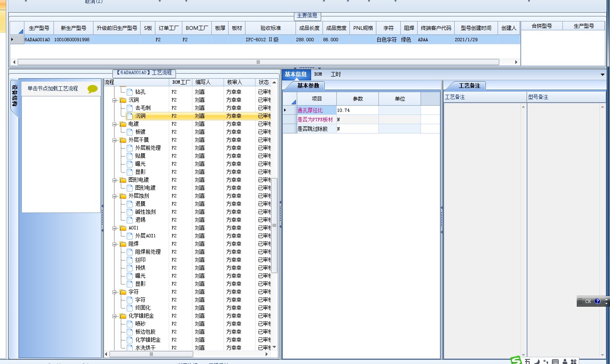610x364 pixels.
Task: Collapse the 沉铜 folder node
Action: tap(115, 100)
